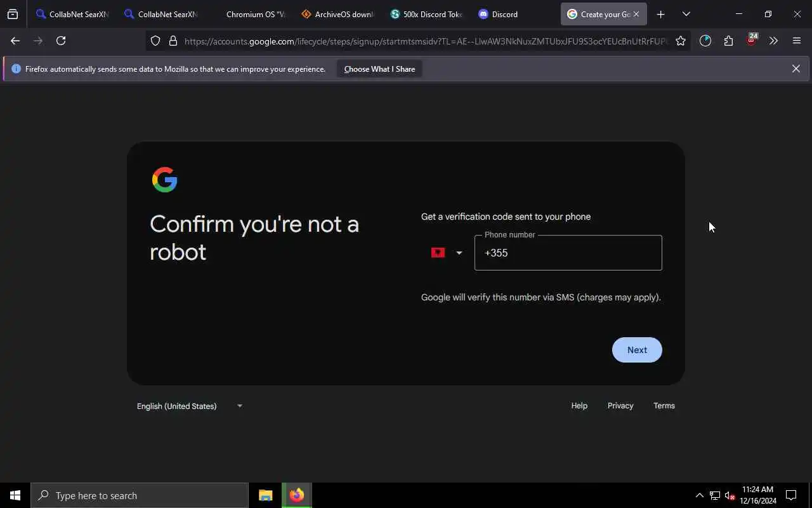Click the Google logo

pyautogui.click(x=165, y=180)
